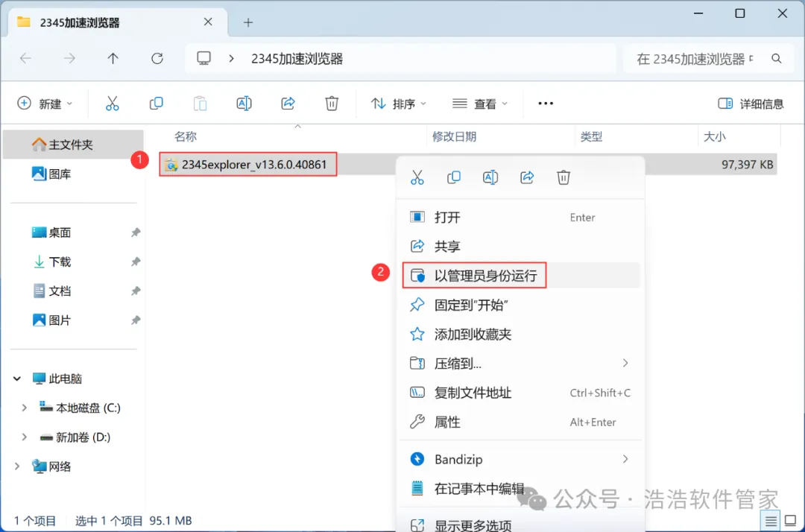Image resolution: width=805 pixels, height=532 pixels.
Task: Click the Rename icon in the toolbar
Action: (x=244, y=104)
